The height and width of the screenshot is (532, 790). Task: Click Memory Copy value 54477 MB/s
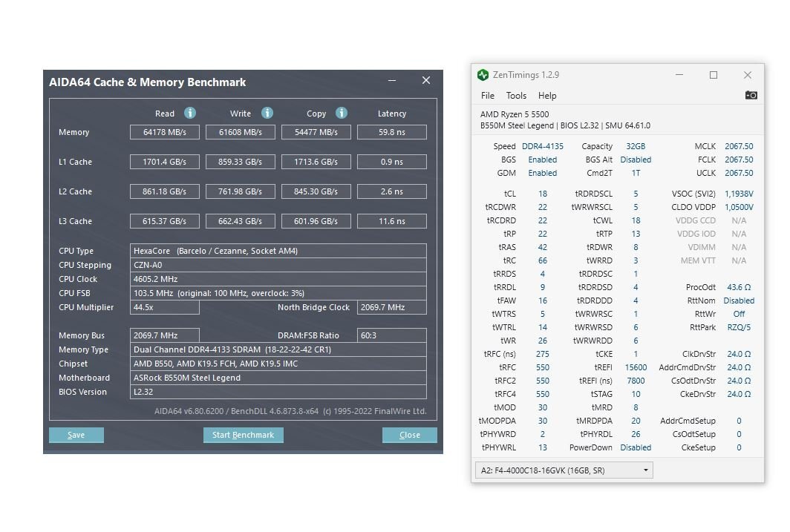coord(316,132)
